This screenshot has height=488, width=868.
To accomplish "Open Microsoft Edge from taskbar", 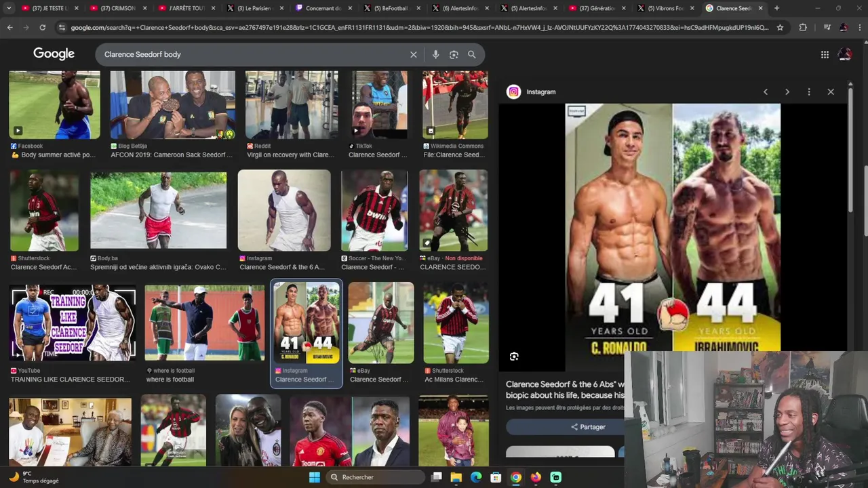I will click(x=476, y=477).
